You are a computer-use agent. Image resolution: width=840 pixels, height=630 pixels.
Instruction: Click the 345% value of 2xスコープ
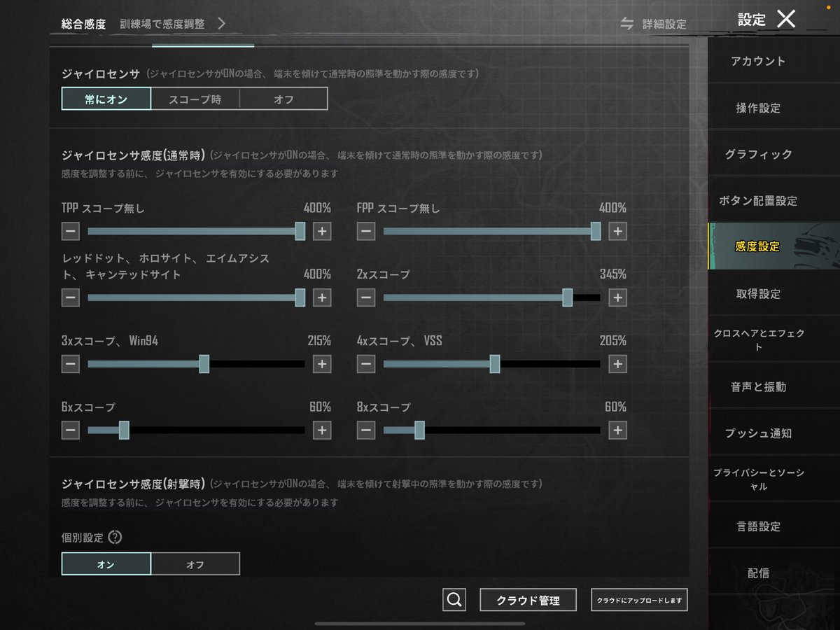pyautogui.click(x=613, y=274)
